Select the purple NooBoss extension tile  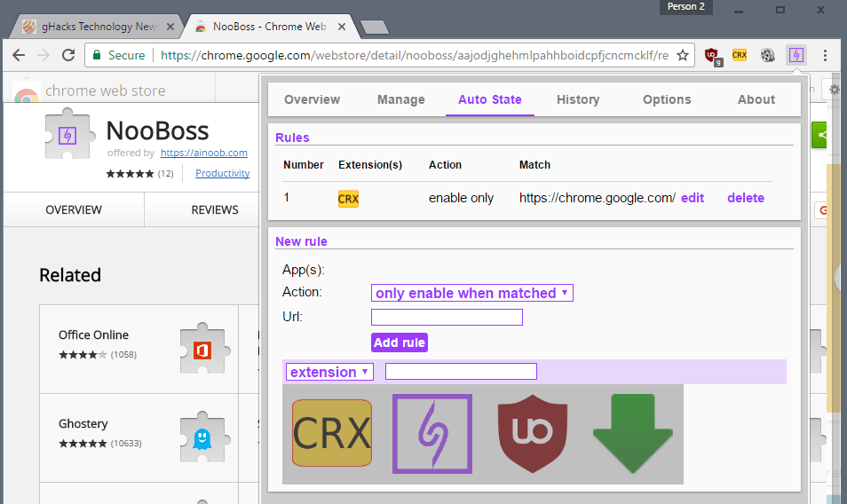tap(432, 433)
